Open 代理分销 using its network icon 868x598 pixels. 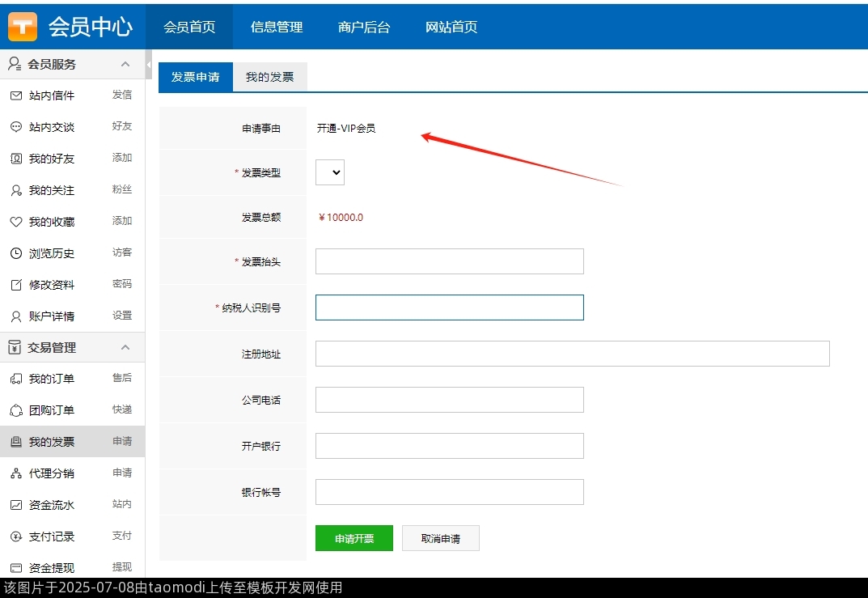18,473
